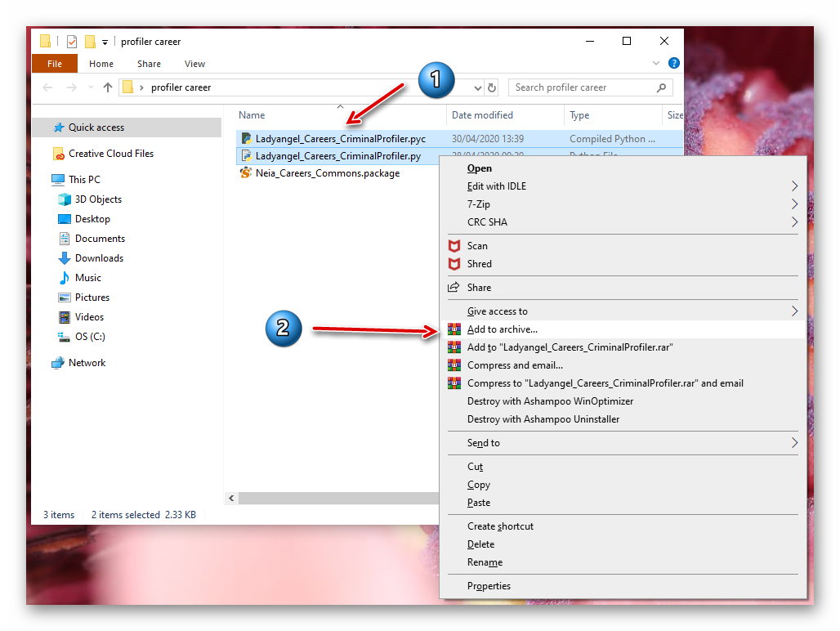Expand the 7-Zip submenu
The width and height of the screenshot is (840, 631).
pos(794,204)
